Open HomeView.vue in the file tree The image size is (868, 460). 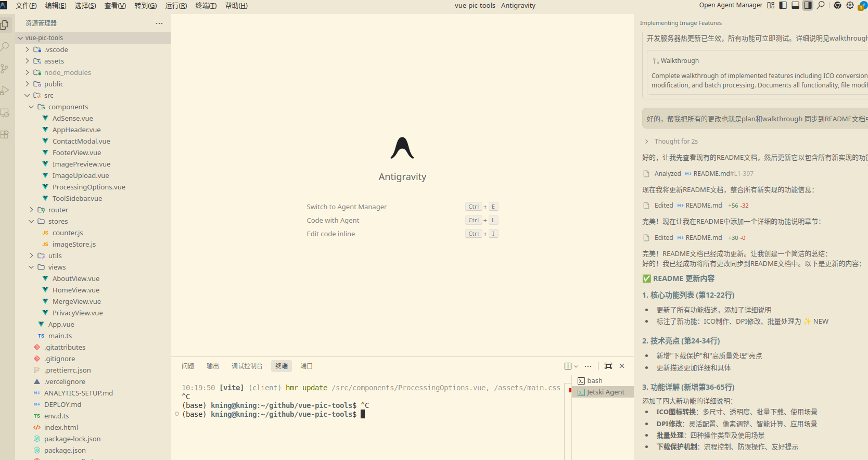coord(75,290)
